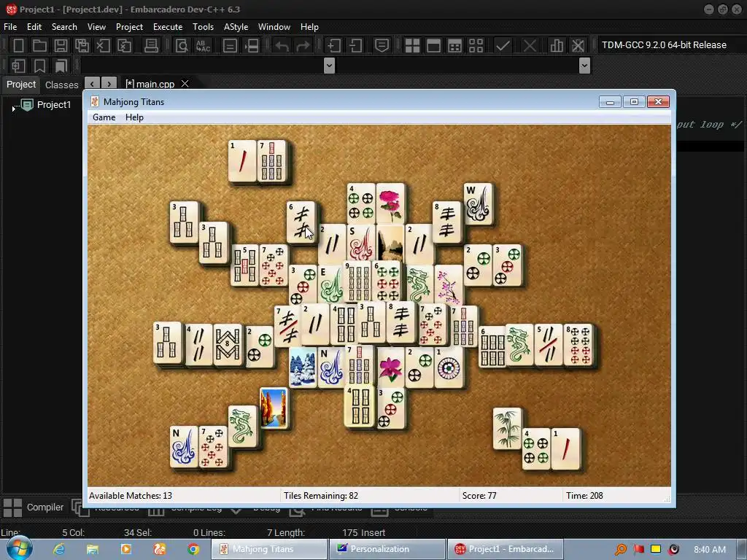The width and height of the screenshot is (747, 560).
Task: Click the Print toolbar icon
Action: pos(151,45)
